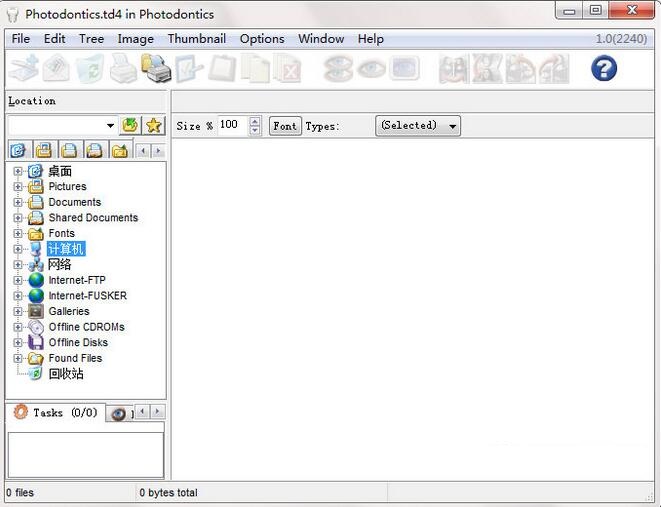This screenshot has height=507, width=661.
Task: Open the Options menu
Action: 262,39
